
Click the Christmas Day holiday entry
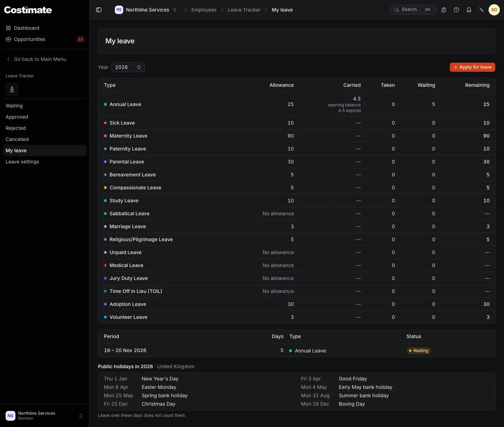(159, 404)
